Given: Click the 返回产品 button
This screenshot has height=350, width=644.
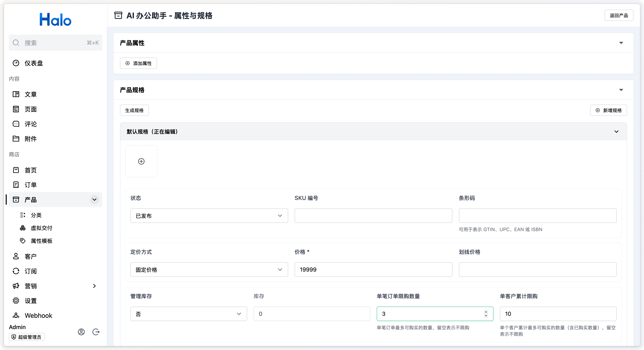Looking at the screenshot, I should point(619,15).
